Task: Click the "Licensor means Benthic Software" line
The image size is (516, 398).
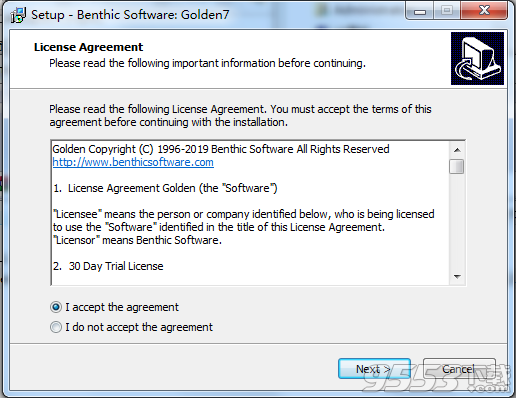Action: pyautogui.click(x=137, y=240)
